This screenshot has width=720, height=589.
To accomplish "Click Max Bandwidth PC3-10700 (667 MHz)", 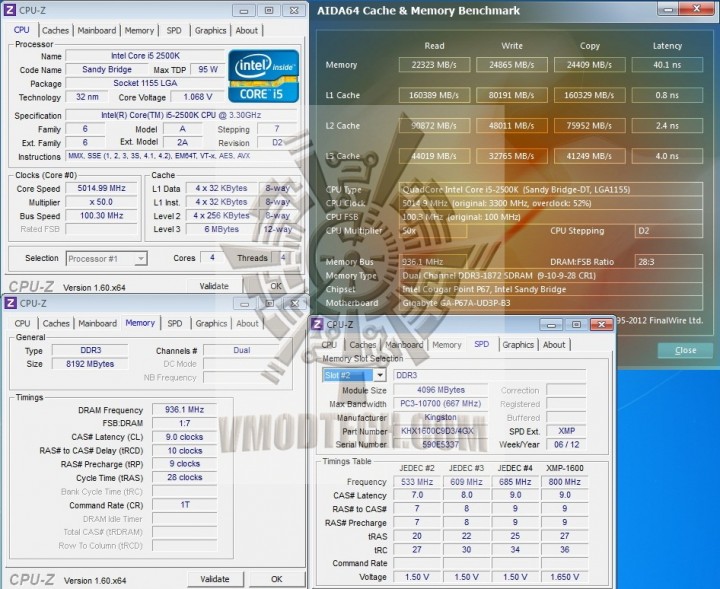I will point(441,404).
